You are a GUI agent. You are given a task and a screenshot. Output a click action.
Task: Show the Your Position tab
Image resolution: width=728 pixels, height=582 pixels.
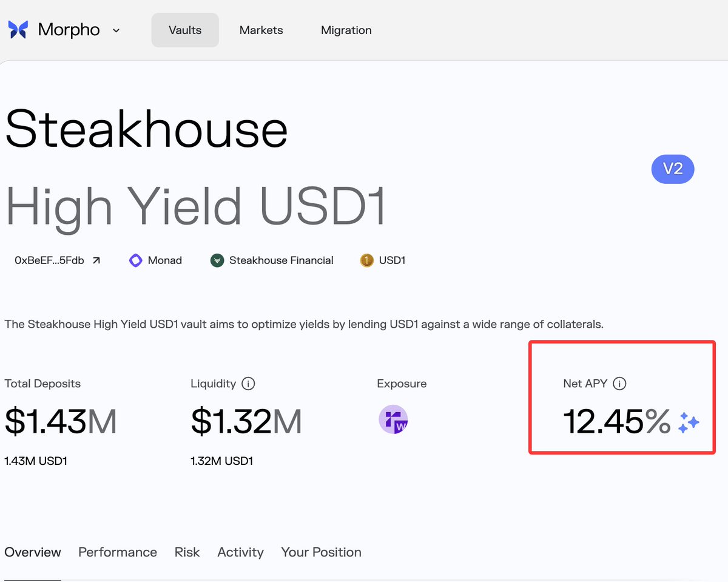tap(321, 552)
